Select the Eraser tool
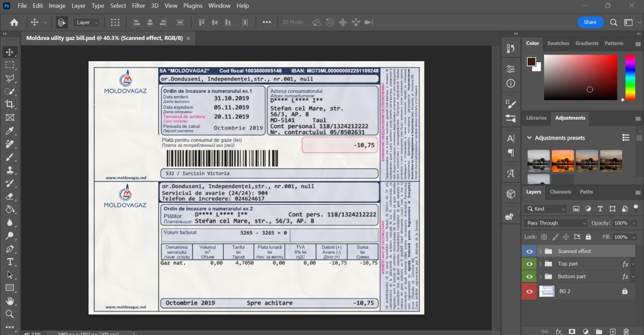This screenshot has width=644, height=335. (x=9, y=196)
